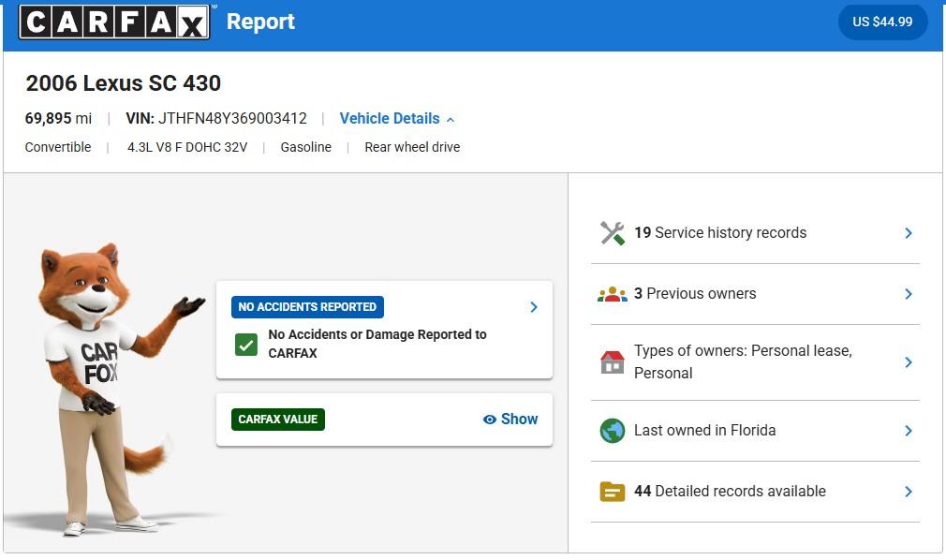Open the no accidents card arrow
This screenshot has height=560, width=946.
tap(534, 307)
